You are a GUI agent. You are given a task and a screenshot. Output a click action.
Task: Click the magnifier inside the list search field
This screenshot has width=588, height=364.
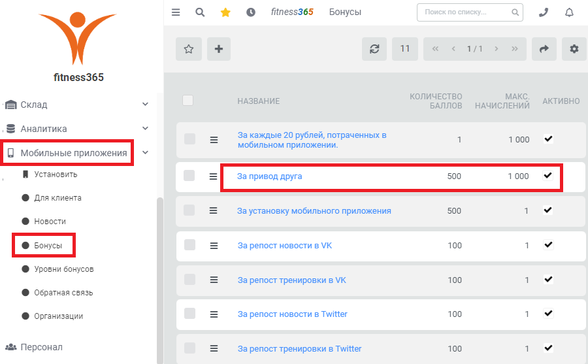click(x=515, y=12)
